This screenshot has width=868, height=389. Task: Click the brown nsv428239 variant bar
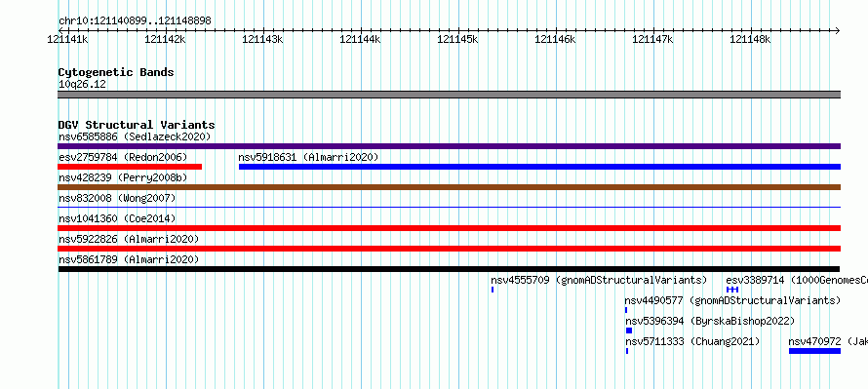point(449,187)
